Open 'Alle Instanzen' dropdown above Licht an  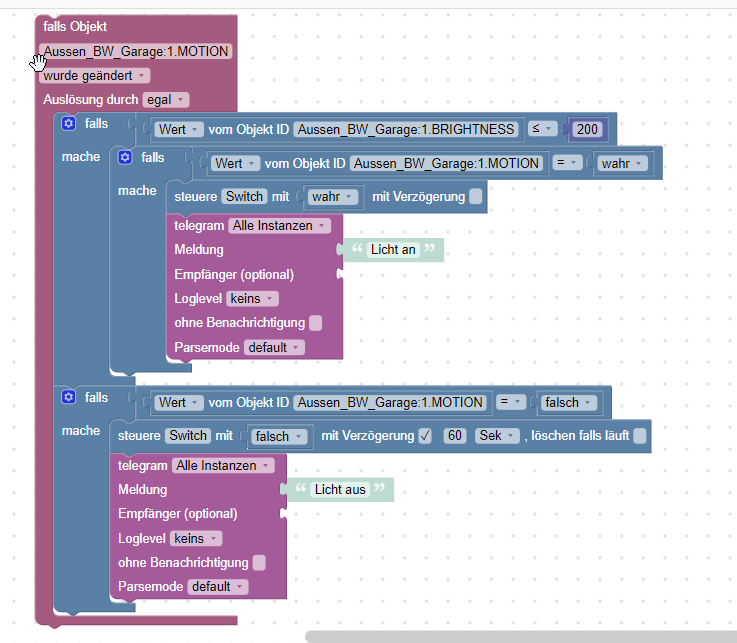280,226
